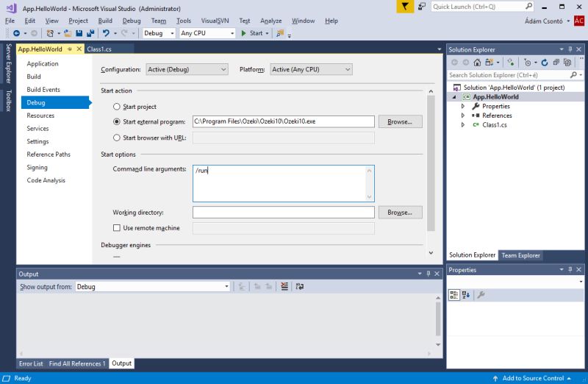Open the VisualSVN menu
This screenshot has height=384, width=588.
coord(215,21)
